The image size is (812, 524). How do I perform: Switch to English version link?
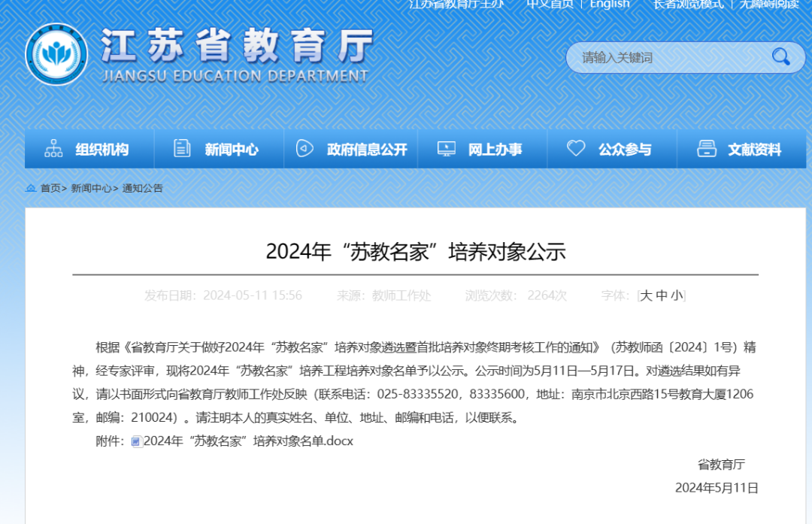(610, 5)
